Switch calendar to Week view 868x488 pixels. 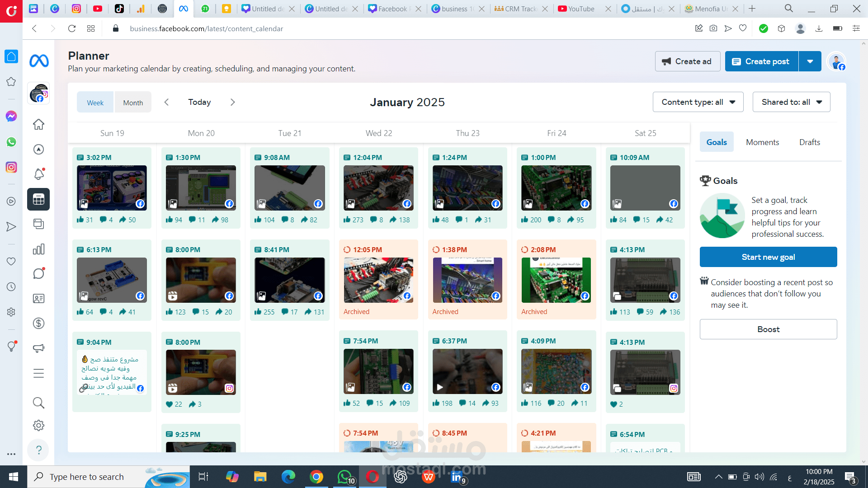click(x=95, y=103)
